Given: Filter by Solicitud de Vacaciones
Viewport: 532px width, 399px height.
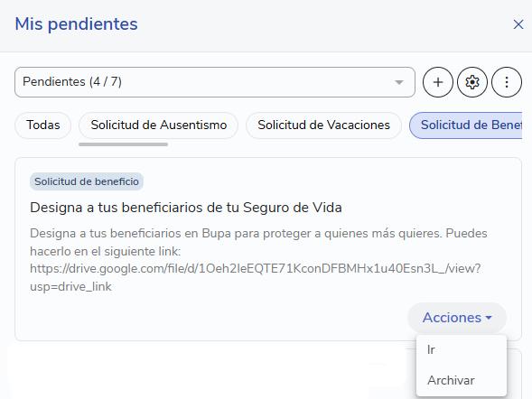Looking at the screenshot, I should pos(323,125).
